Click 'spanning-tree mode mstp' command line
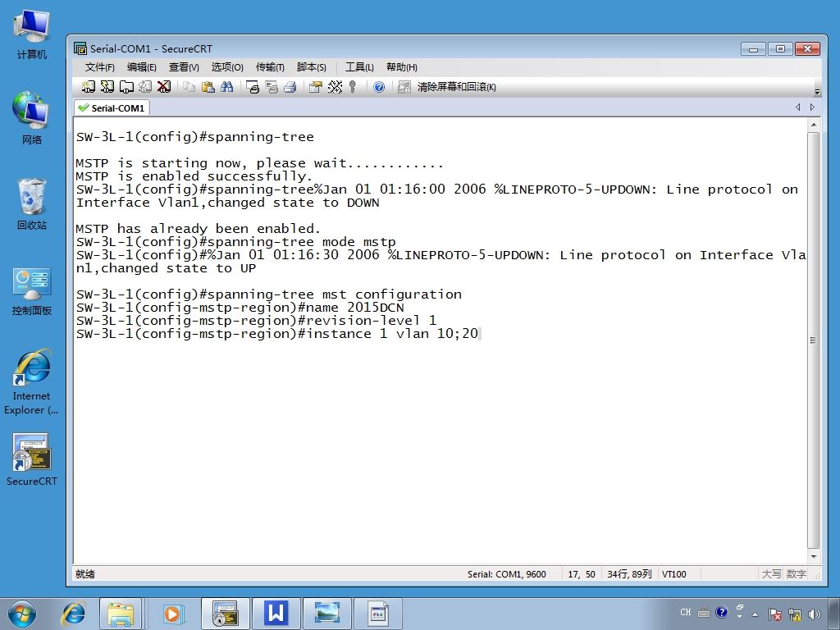Viewport: 840px width, 630px height. 235,242
